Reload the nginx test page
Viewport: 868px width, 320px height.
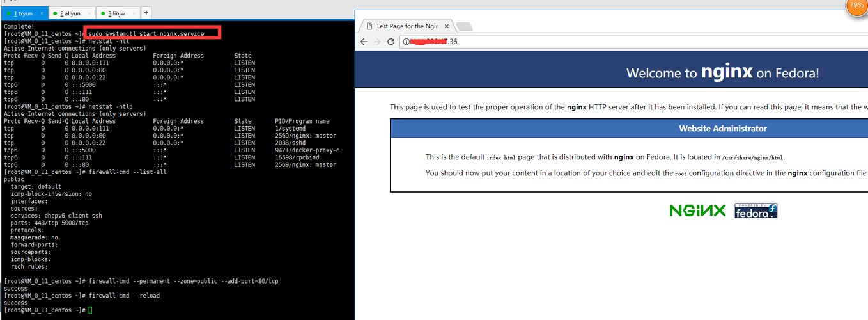coord(391,42)
